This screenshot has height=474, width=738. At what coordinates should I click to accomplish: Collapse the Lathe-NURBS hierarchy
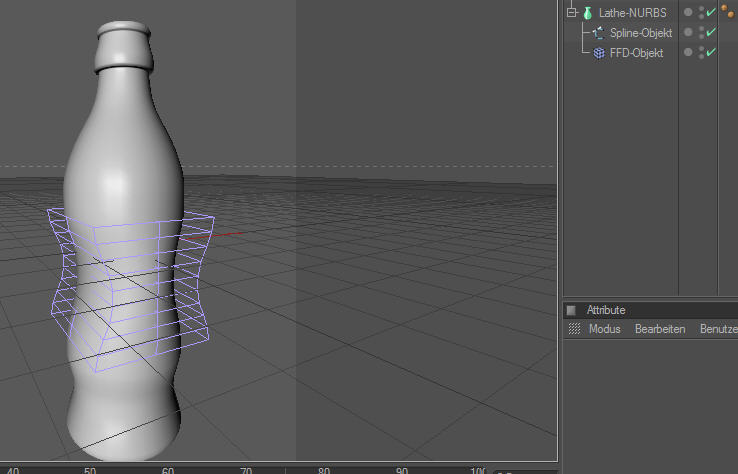[571, 13]
